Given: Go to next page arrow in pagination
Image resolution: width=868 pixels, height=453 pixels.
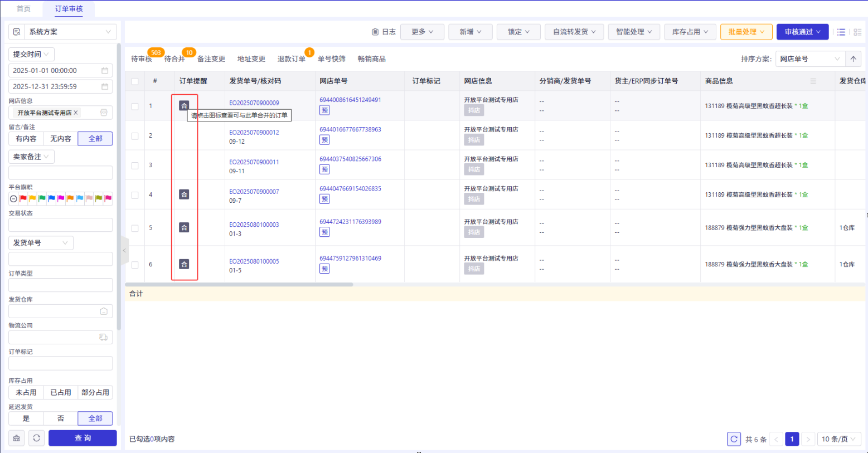Looking at the screenshot, I should [x=808, y=439].
